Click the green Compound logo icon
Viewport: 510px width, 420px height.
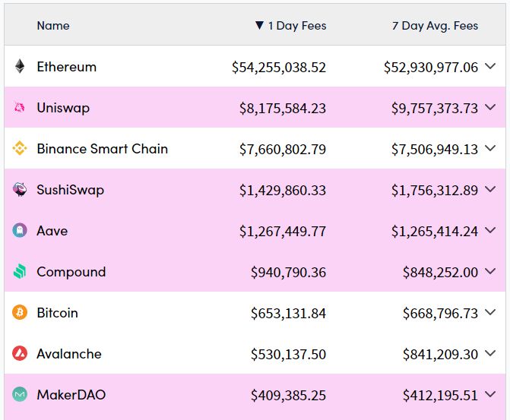(x=20, y=272)
